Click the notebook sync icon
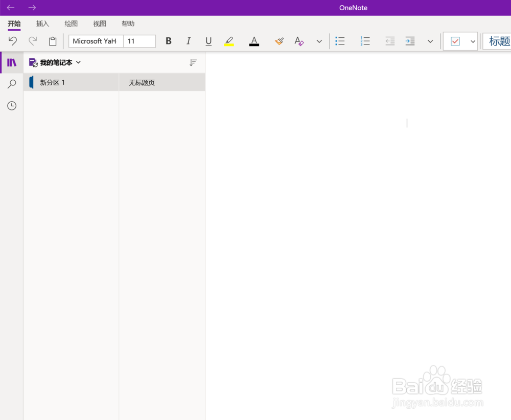 (33, 62)
